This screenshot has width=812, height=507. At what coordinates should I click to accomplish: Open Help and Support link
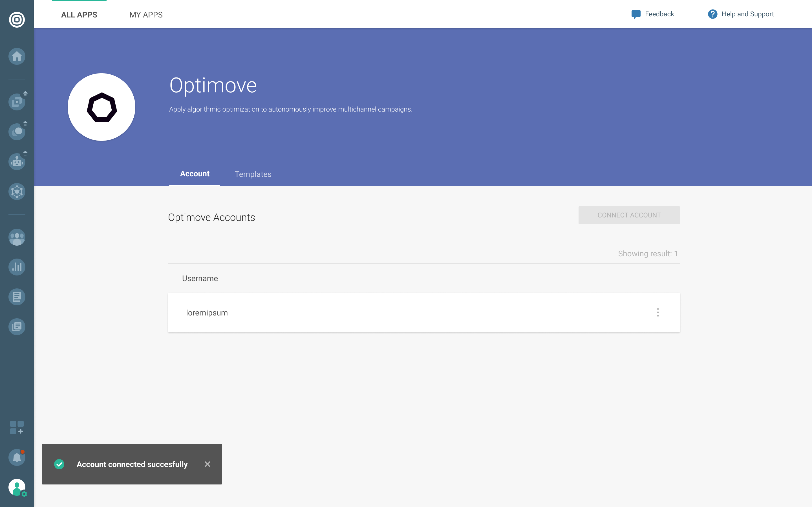tap(741, 14)
